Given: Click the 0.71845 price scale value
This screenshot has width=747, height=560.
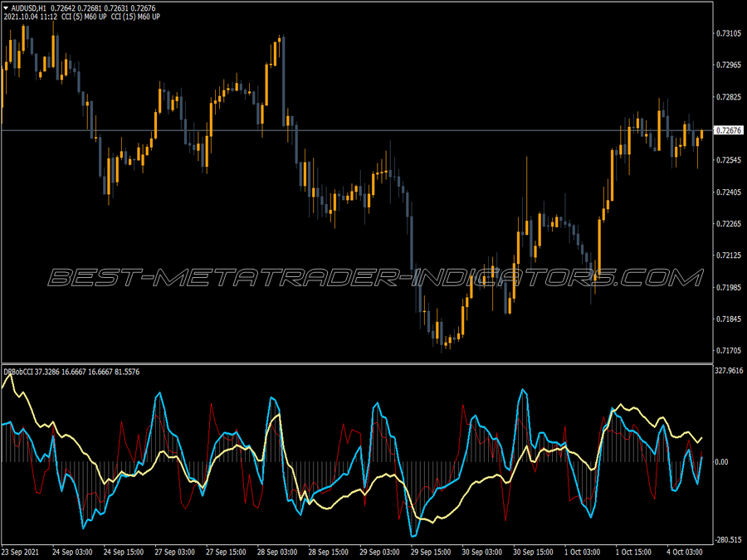Looking at the screenshot, I should pos(729,319).
